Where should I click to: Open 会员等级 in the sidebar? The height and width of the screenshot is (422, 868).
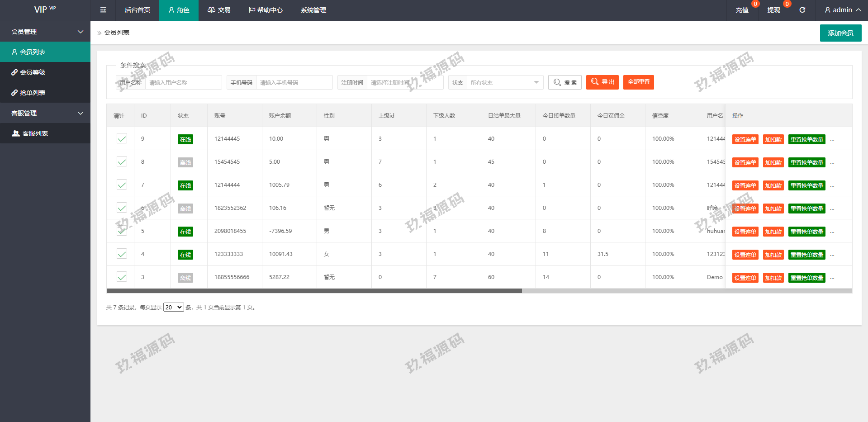pos(32,72)
